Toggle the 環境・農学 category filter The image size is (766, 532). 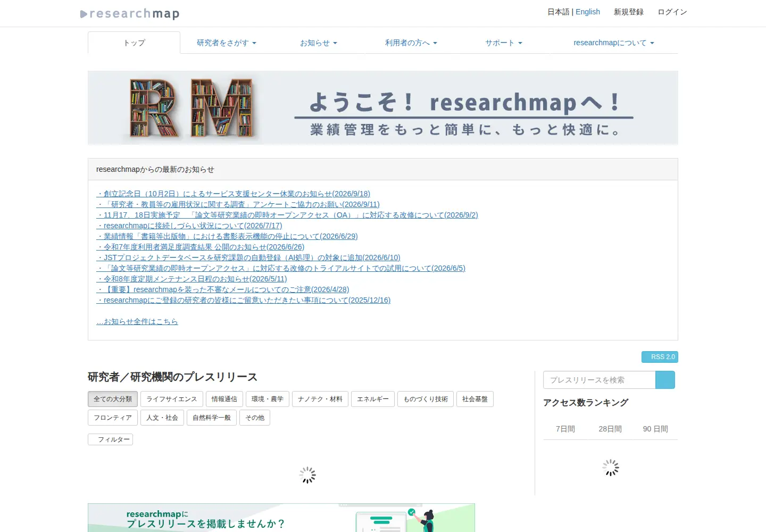(268, 399)
